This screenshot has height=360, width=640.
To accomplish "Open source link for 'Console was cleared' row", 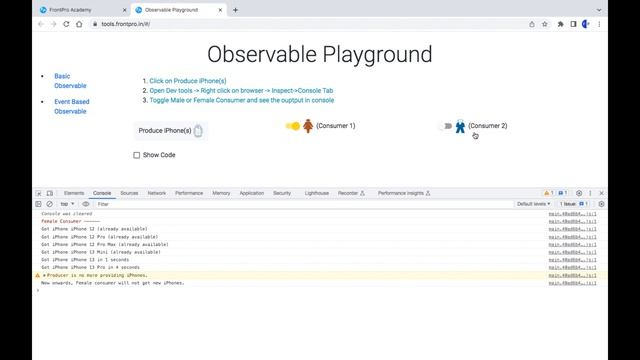I will (x=572, y=213).
